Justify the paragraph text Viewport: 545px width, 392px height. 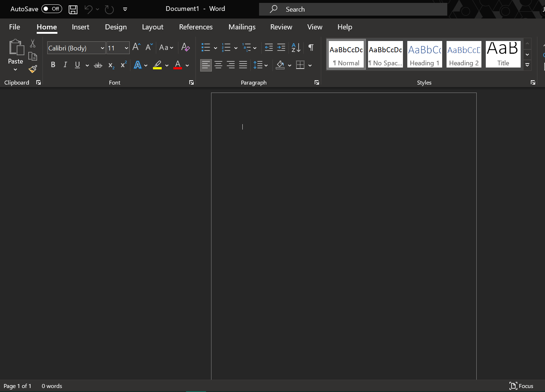click(243, 65)
